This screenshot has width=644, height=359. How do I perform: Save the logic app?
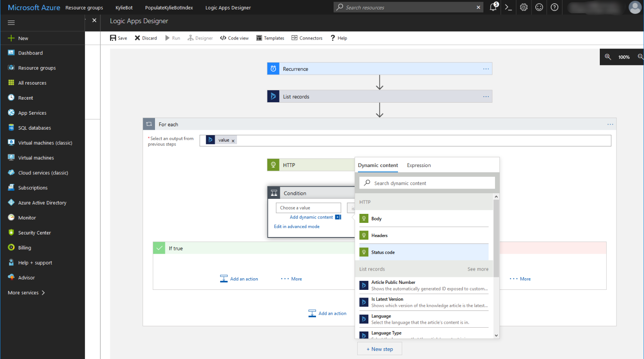pyautogui.click(x=118, y=38)
